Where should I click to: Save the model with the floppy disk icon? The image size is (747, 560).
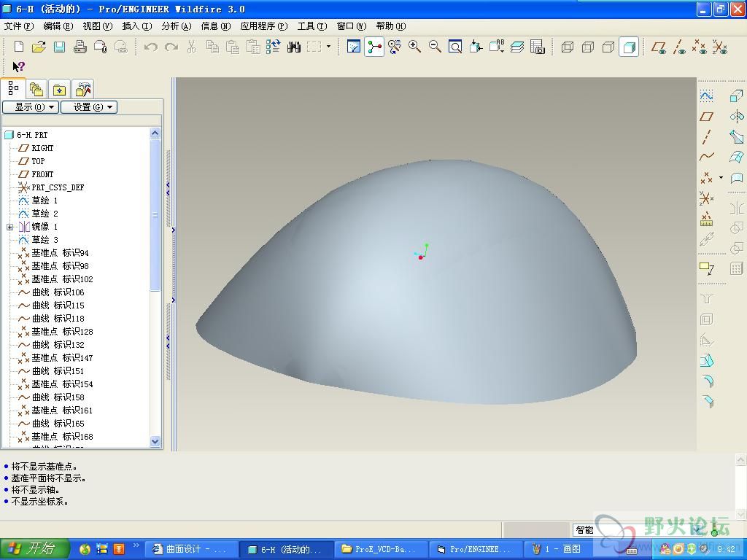pyautogui.click(x=59, y=47)
